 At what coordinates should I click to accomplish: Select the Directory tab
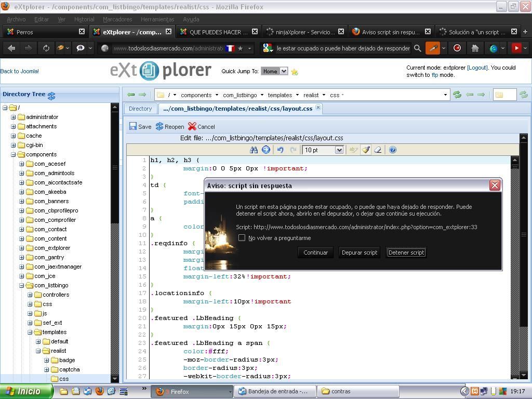click(140, 109)
